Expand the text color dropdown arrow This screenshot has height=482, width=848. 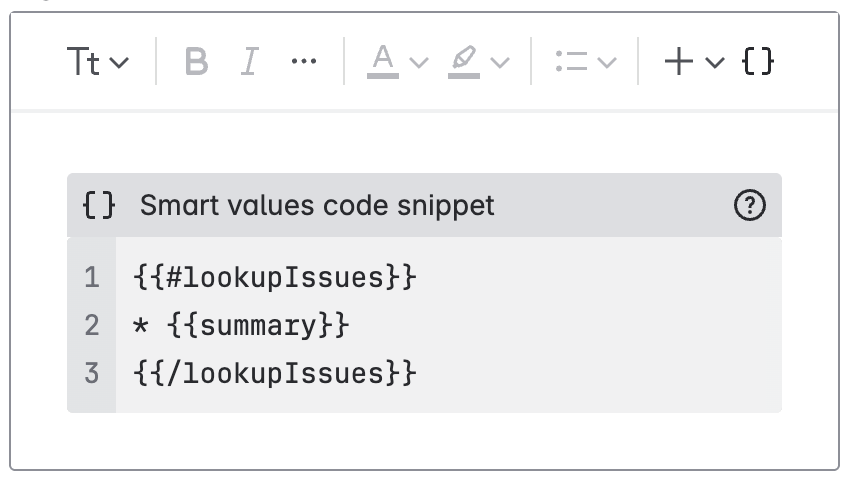419,63
